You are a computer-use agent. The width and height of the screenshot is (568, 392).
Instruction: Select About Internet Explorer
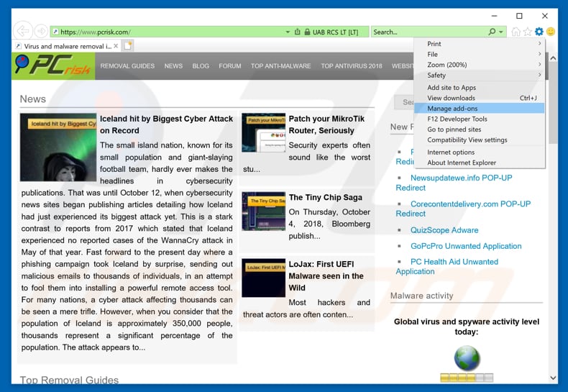479,163
